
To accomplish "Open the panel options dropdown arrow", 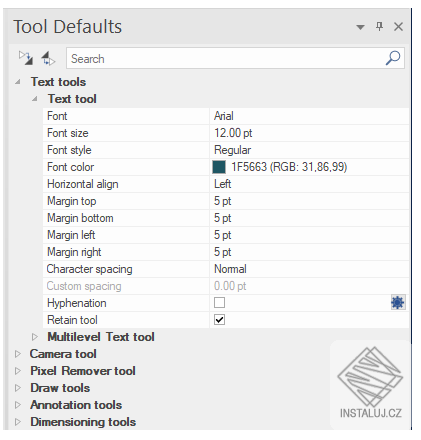I will coord(360,27).
